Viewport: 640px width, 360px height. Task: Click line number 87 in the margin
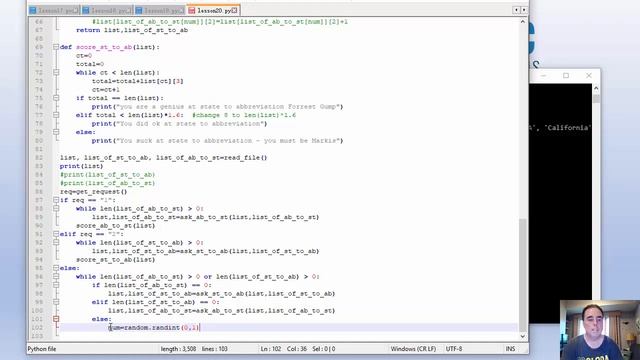click(x=38, y=200)
